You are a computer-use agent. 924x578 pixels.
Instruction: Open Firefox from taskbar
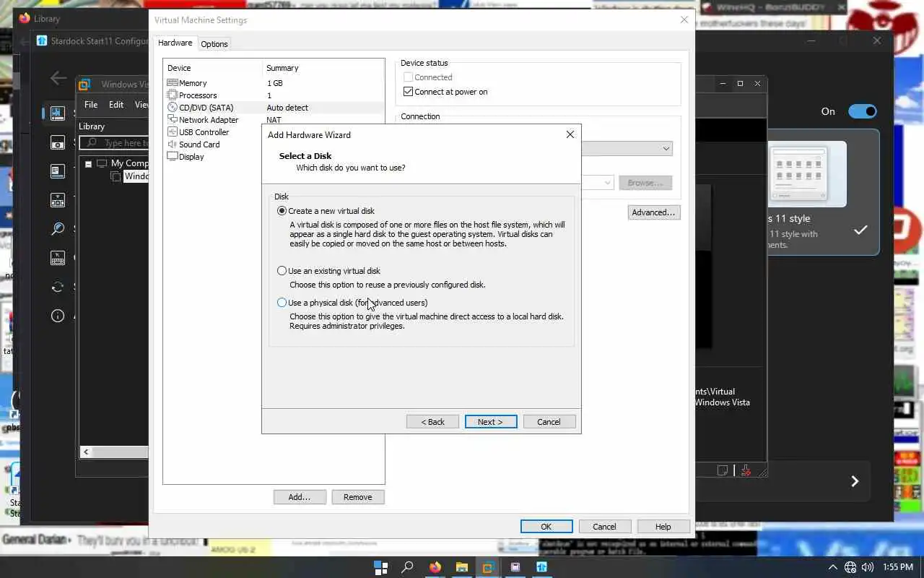[435, 567]
